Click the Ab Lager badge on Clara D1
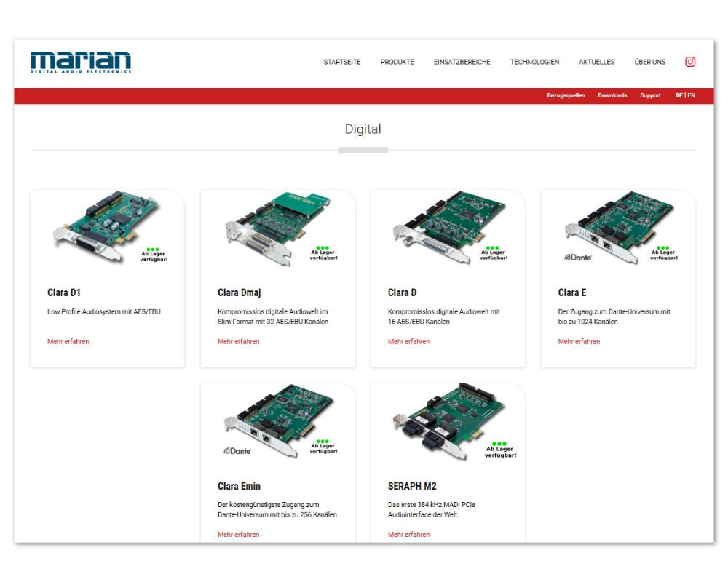This screenshot has width=728, height=582. pos(154,255)
